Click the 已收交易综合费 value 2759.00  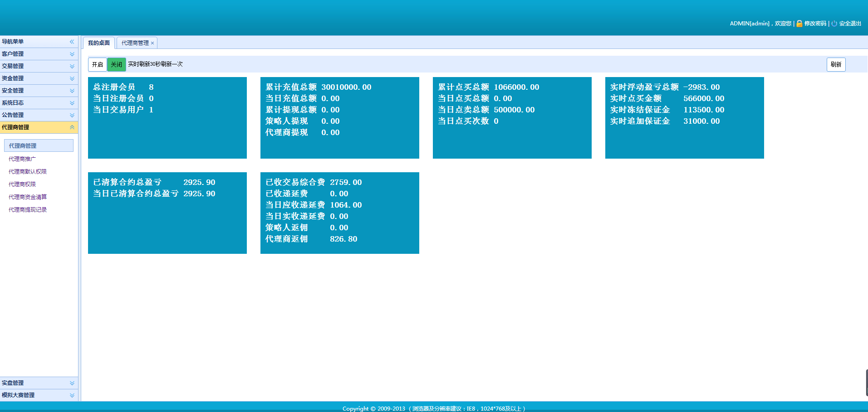point(346,182)
